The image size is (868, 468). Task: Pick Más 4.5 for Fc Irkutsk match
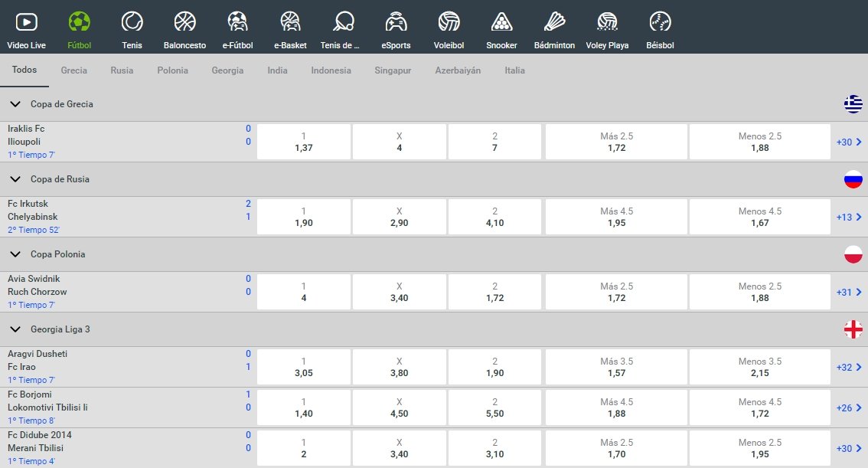[615, 217]
